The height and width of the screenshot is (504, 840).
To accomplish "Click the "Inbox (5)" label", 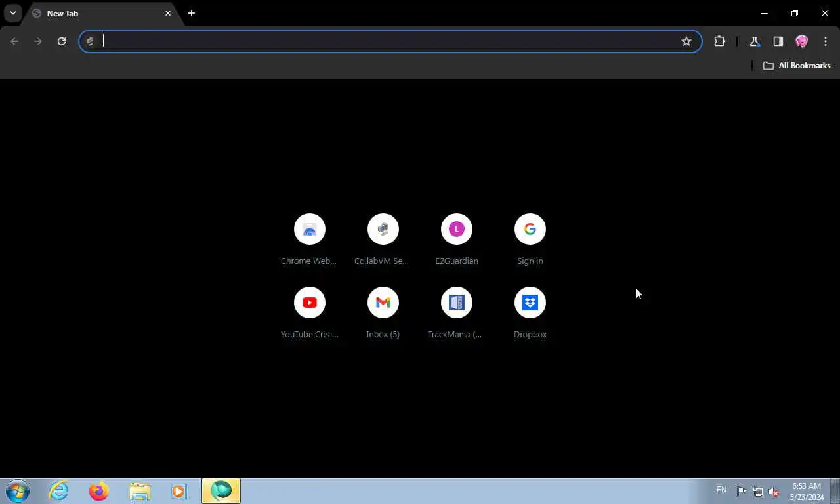I will (383, 335).
